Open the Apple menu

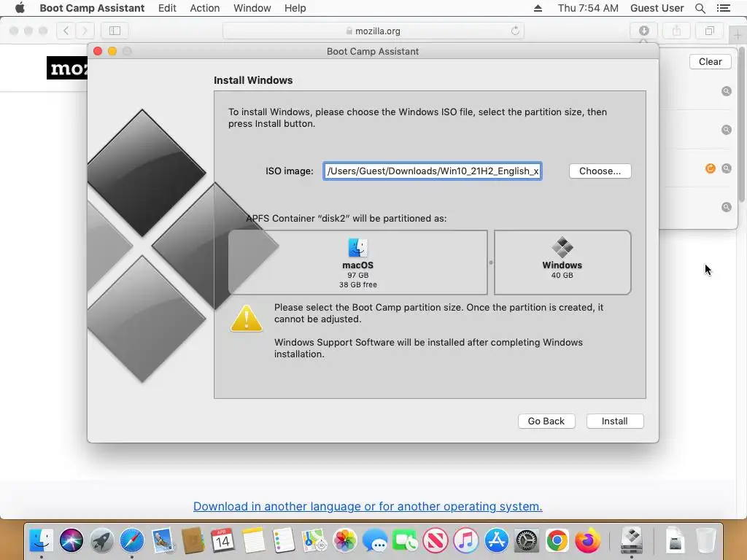click(x=20, y=8)
